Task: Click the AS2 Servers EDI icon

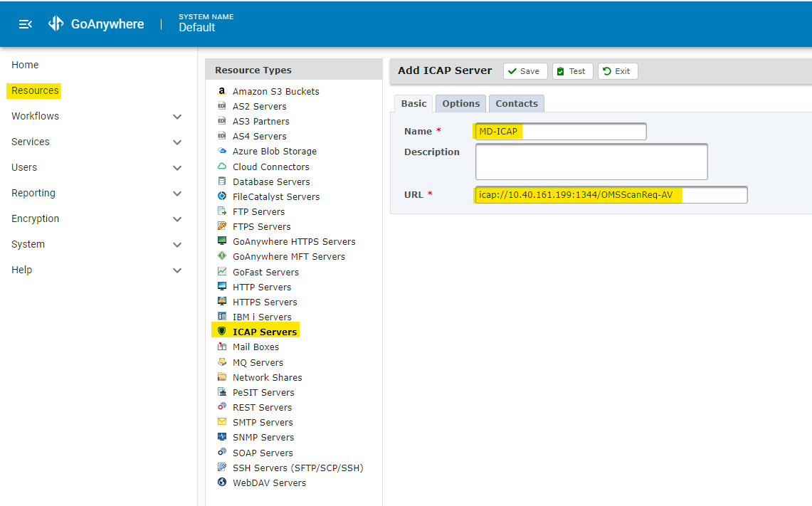Action: 222,106
